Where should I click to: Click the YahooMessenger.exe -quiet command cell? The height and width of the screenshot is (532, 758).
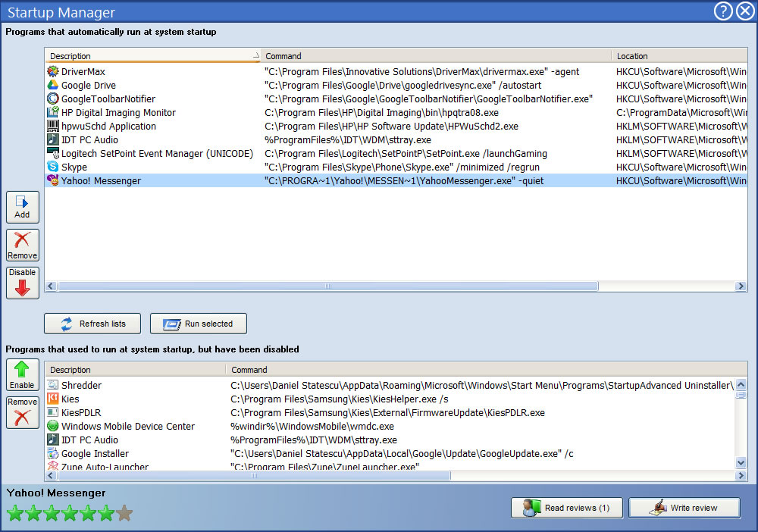pos(404,180)
